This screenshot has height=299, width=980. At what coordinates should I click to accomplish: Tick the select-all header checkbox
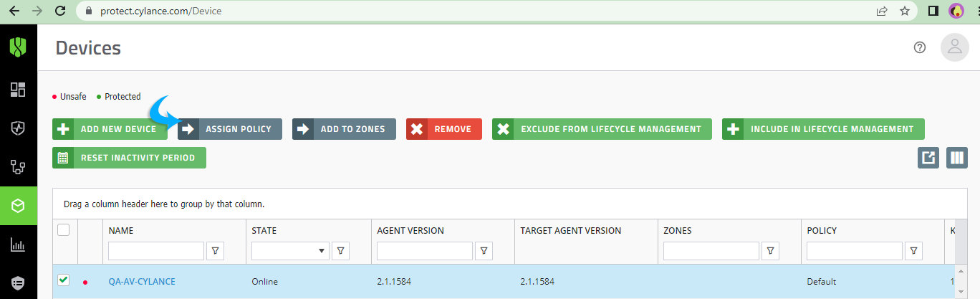coord(63,230)
